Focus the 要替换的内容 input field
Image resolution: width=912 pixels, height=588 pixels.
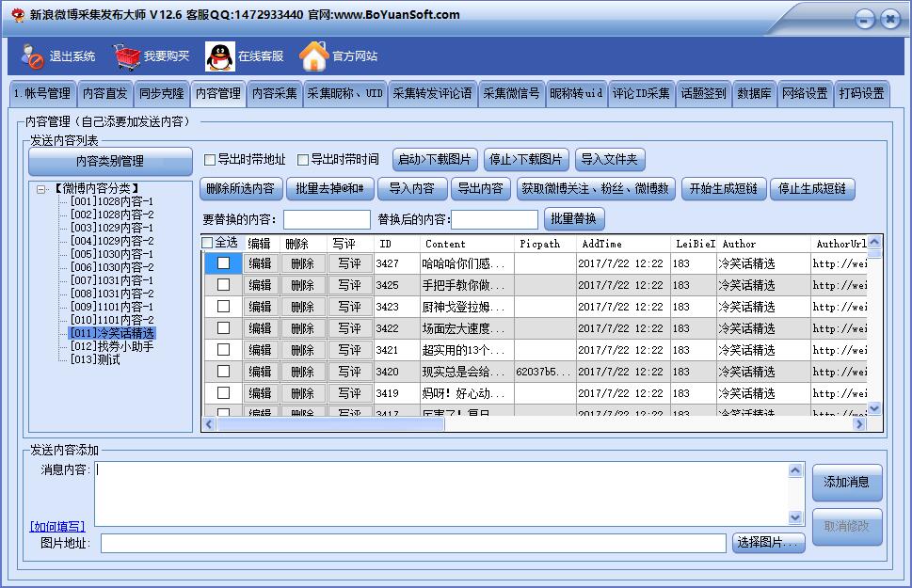pyautogui.click(x=327, y=219)
